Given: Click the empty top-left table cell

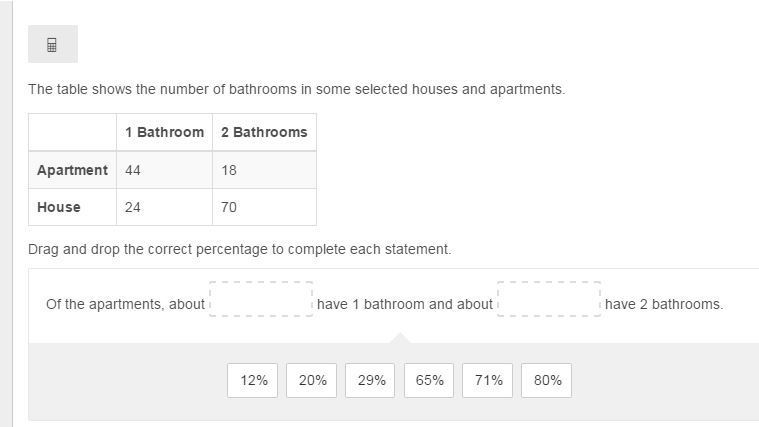Looking at the screenshot, I should pos(73,132).
